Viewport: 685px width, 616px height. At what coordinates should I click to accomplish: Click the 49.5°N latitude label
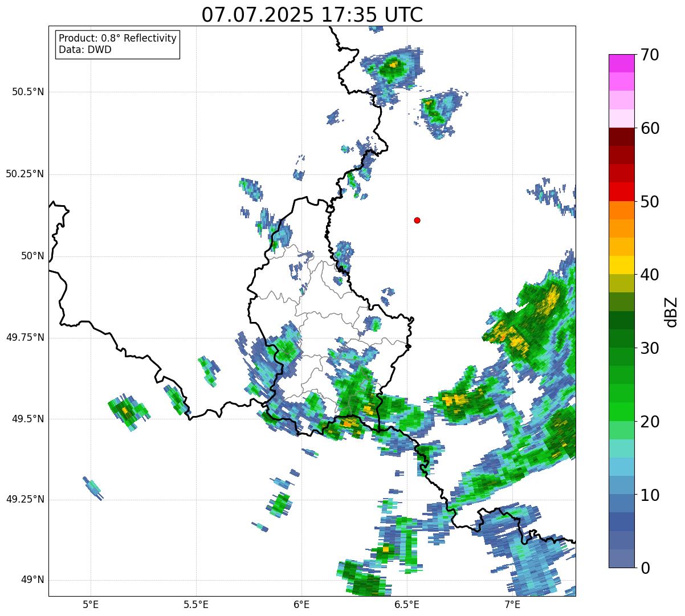pos(28,419)
